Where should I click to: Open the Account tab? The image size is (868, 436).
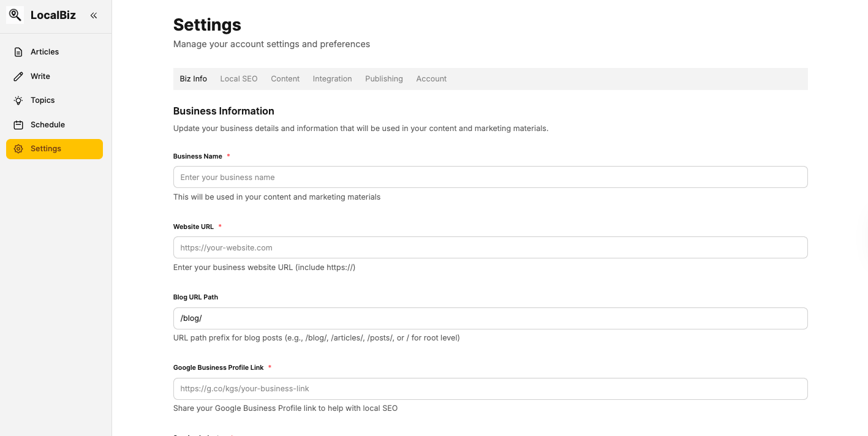[x=431, y=78]
